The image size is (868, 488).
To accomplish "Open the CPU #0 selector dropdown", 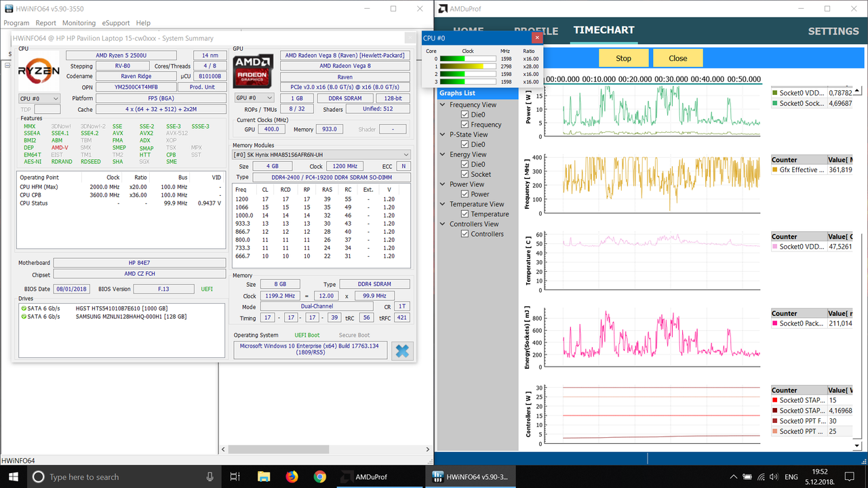I will click(39, 98).
